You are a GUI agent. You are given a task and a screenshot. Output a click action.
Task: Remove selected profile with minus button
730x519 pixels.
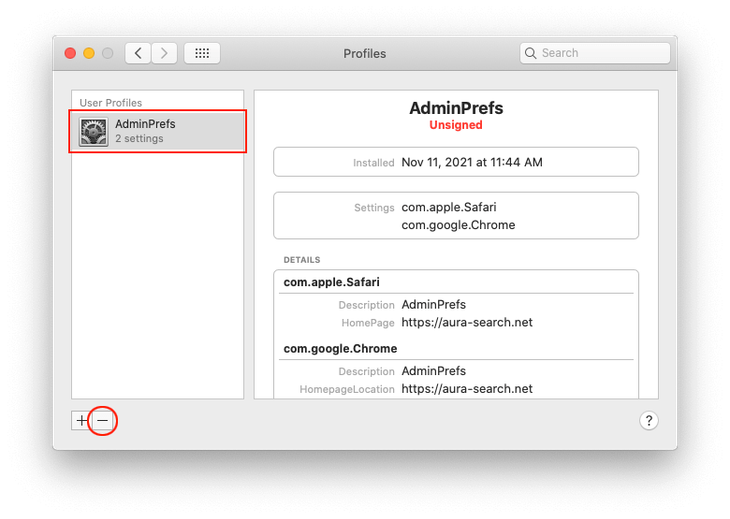(102, 421)
